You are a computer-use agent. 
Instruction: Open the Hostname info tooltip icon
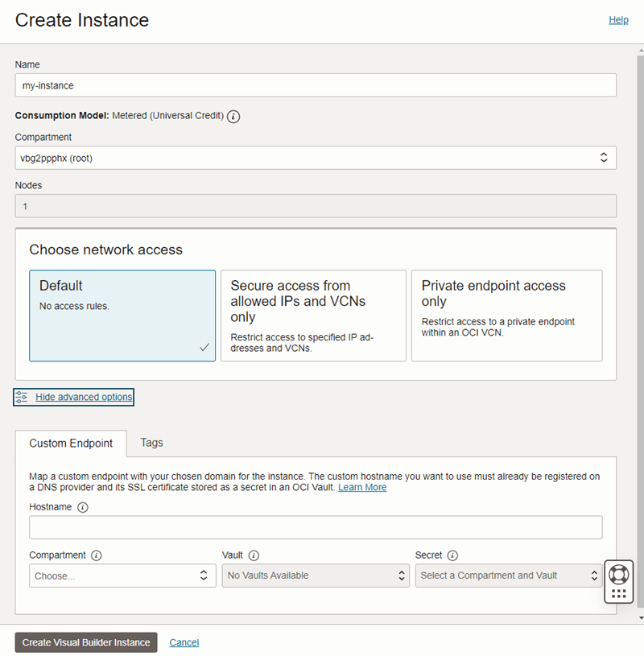pyautogui.click(x=83, y=507)
